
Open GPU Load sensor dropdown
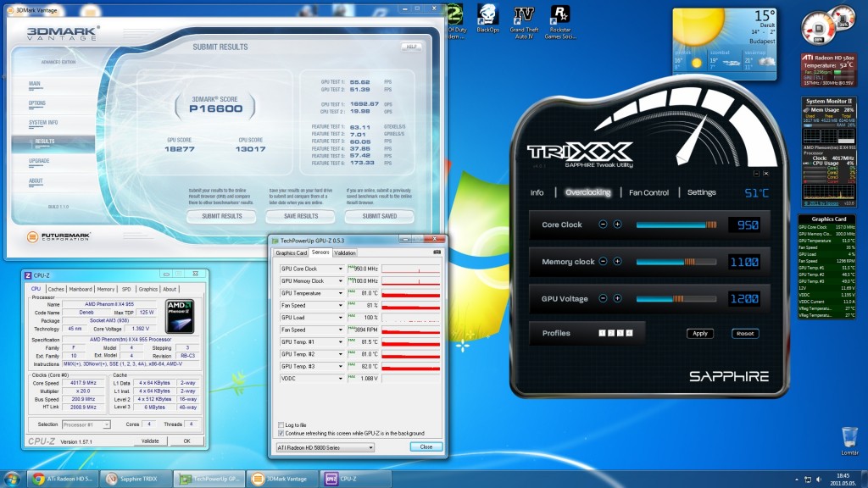(x=341, y=318)
